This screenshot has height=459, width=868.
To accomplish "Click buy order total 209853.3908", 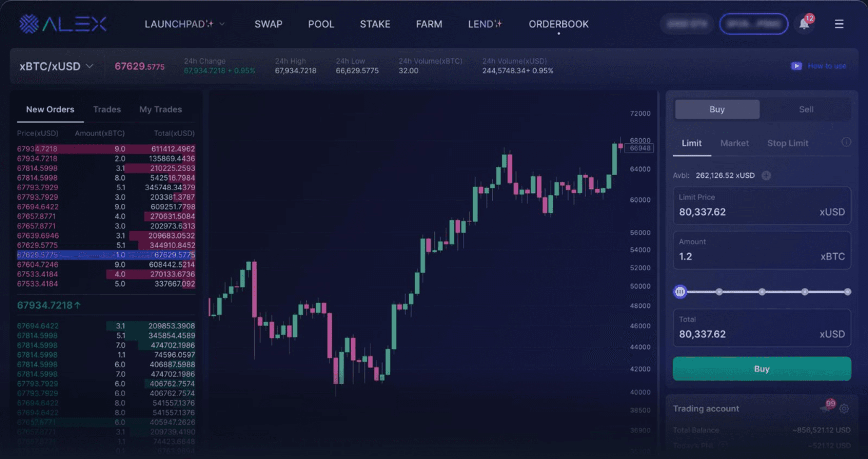I will tap(172, 326).
